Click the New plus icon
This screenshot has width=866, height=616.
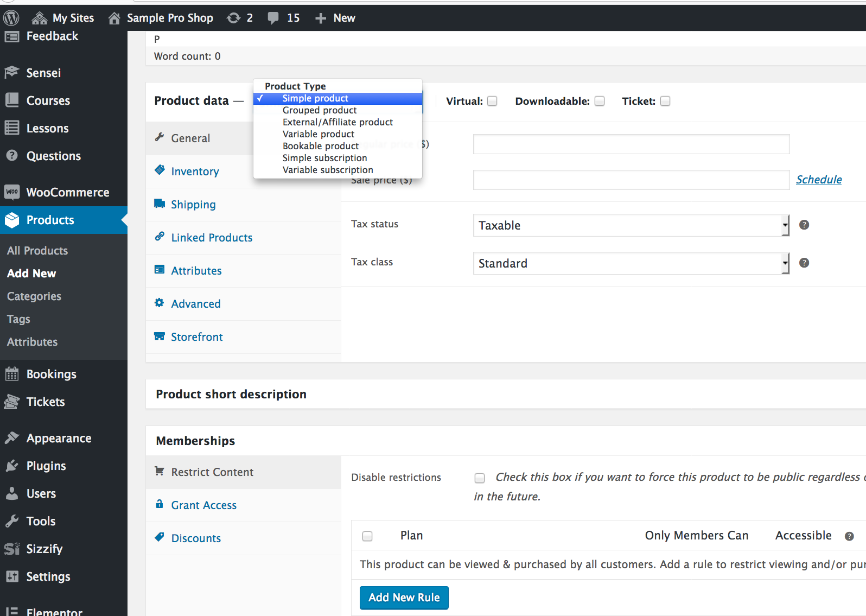[321, 18]
